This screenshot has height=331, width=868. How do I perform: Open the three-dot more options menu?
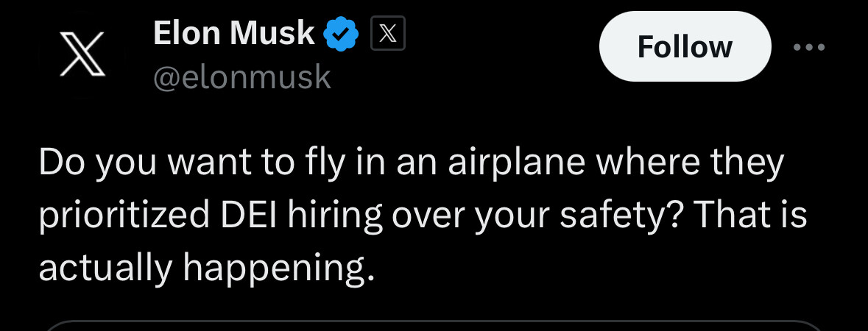pos(809,47)
